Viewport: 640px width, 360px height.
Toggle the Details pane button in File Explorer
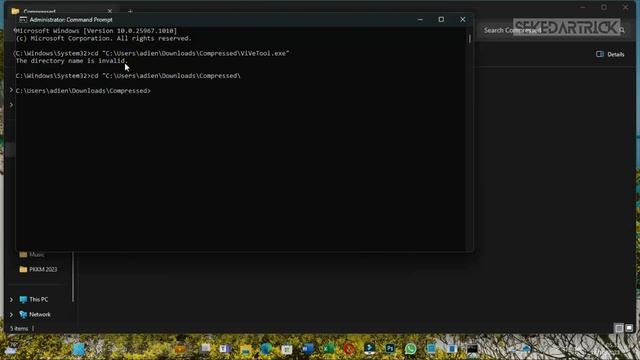tap(610, 54)
